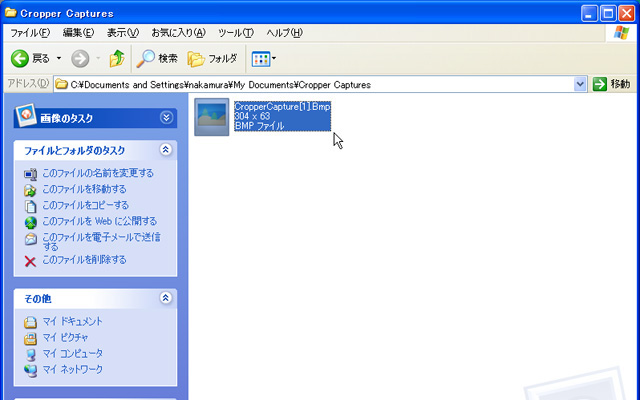Click the マイ ピクチャ folder icon
The height and width of the screenshot is (400, 640).
coord(30,338)
